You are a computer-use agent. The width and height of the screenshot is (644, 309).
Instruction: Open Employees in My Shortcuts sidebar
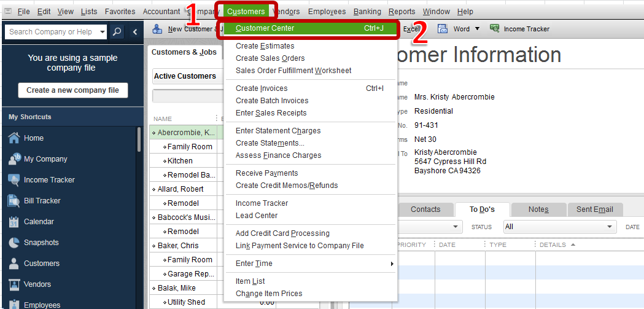coord(42,305)
